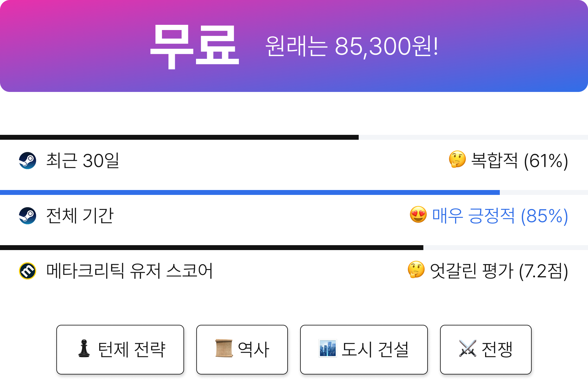The height and width of the screenshot is (380, 588).
Task: Select the 역사 tag button
Action: coord(242,350)
